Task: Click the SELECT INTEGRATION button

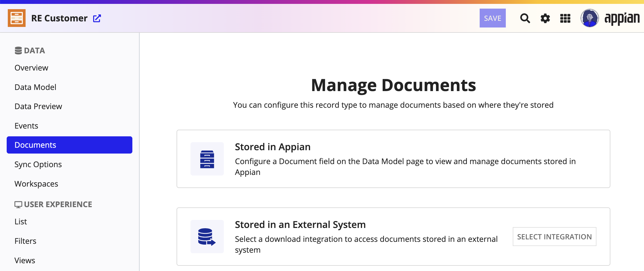Action: click(554, 237)
